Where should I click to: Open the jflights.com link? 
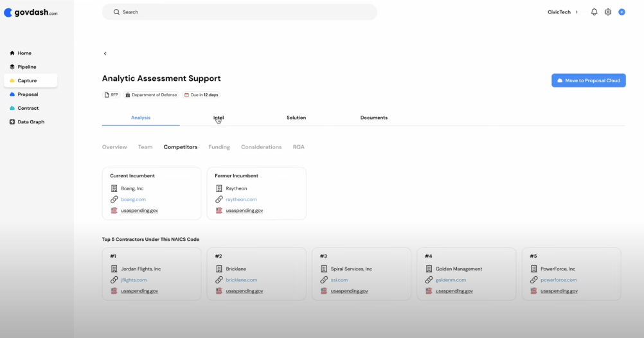tap(134, 280)
